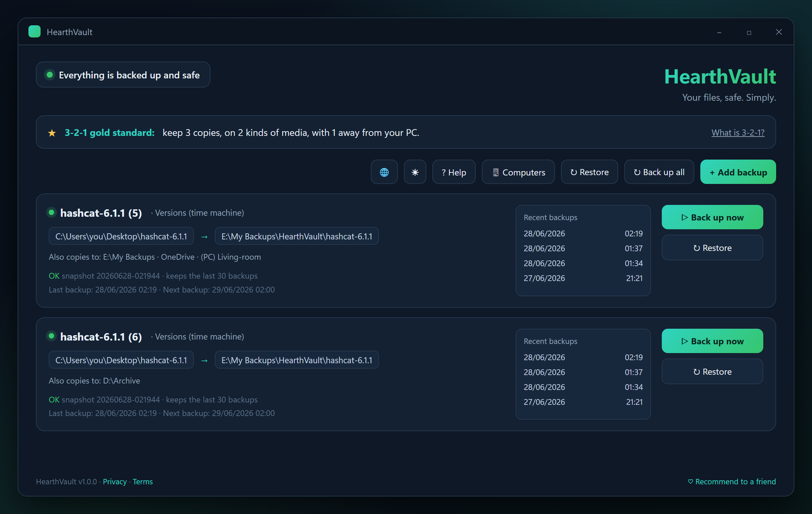Screen dimensions: 812x514
Task: Click the toolbar Restore button
Action: pyautogui.click(x=589, y=172)
